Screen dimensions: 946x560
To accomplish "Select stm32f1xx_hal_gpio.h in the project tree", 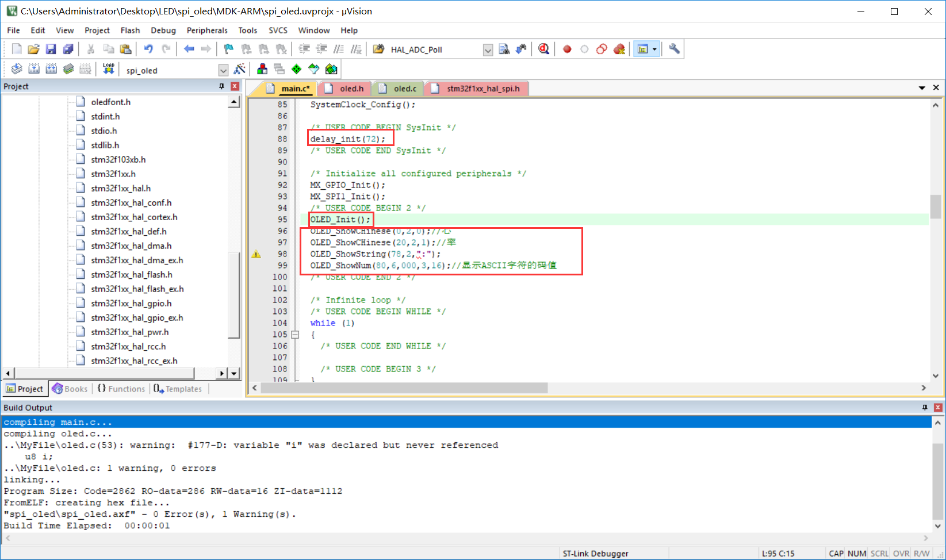I will click(131, 304).
